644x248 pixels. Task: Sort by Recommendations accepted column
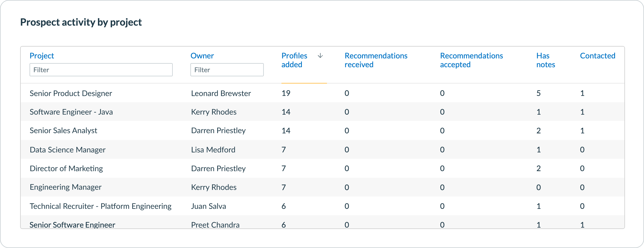(471, 60)
